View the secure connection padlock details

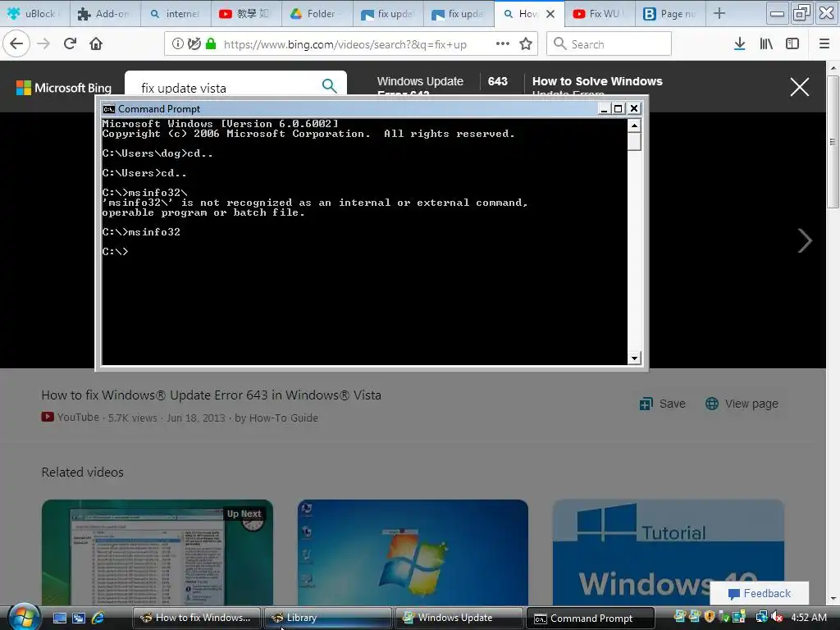(x=211, y=44)
